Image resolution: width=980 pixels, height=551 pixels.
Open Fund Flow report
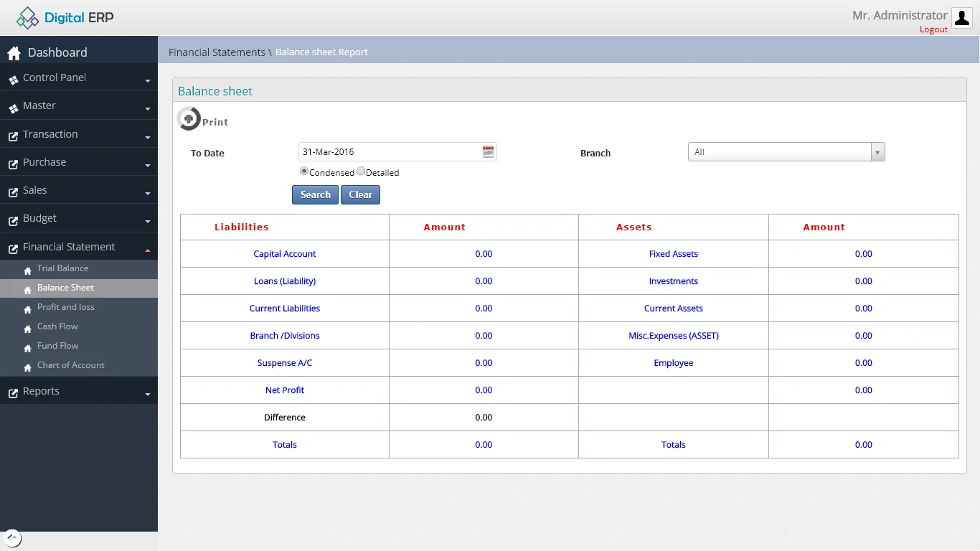[x=58, y=346]
